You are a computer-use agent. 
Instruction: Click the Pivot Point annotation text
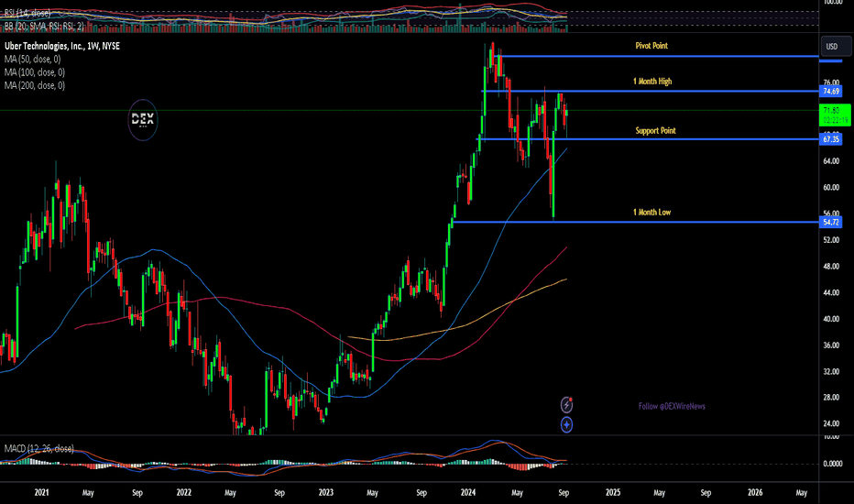coord(651,46)
